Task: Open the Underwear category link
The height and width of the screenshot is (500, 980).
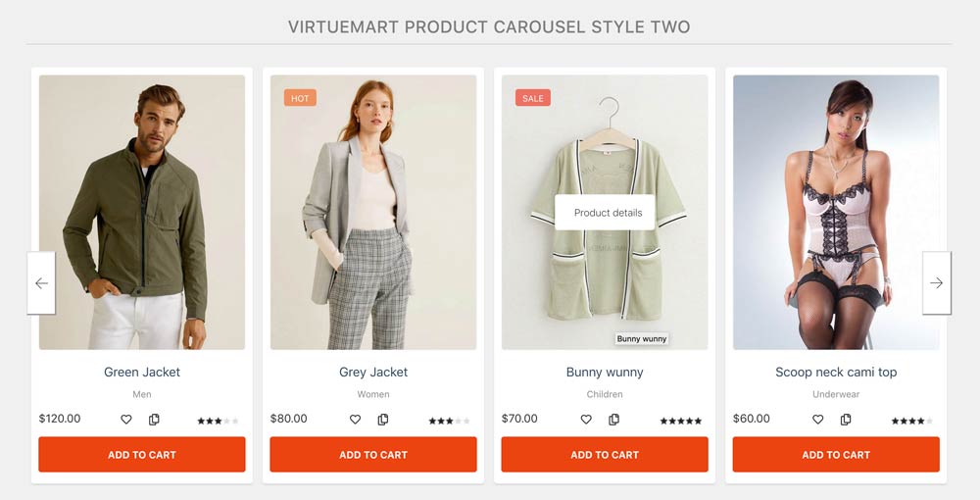Action: [x=836, y=394]
